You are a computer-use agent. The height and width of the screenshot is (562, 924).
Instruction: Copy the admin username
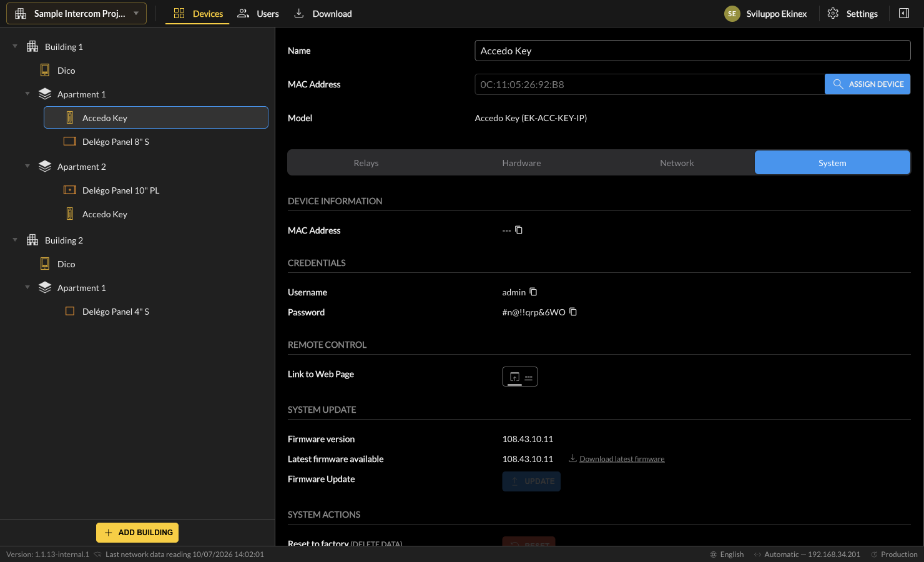point(533,292)
